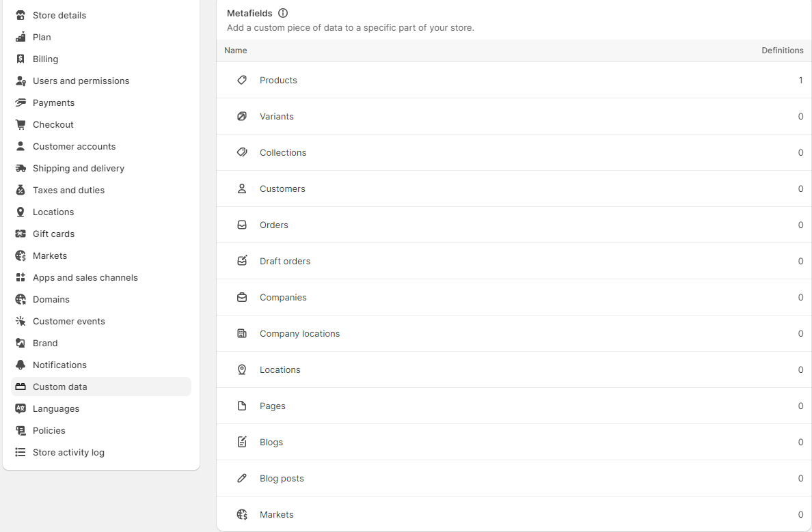Click the globe icon next to Markets row

tap(242, 514)
